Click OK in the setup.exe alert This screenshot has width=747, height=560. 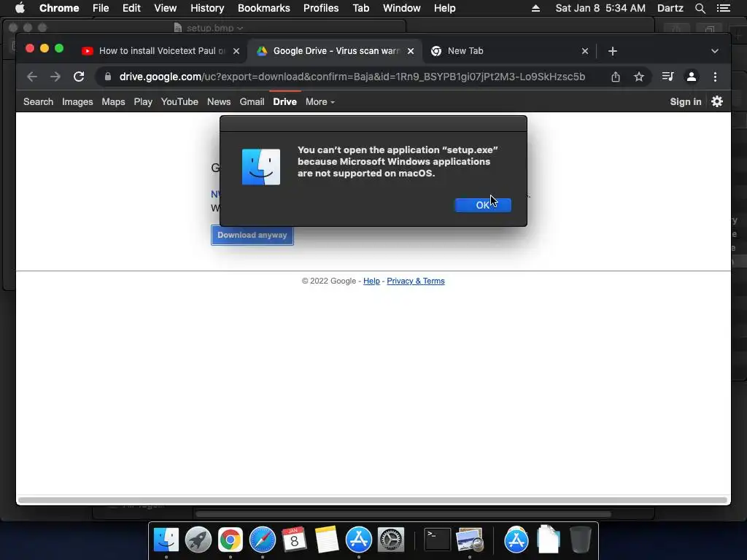pyautogui.click(x=483, y=205)
